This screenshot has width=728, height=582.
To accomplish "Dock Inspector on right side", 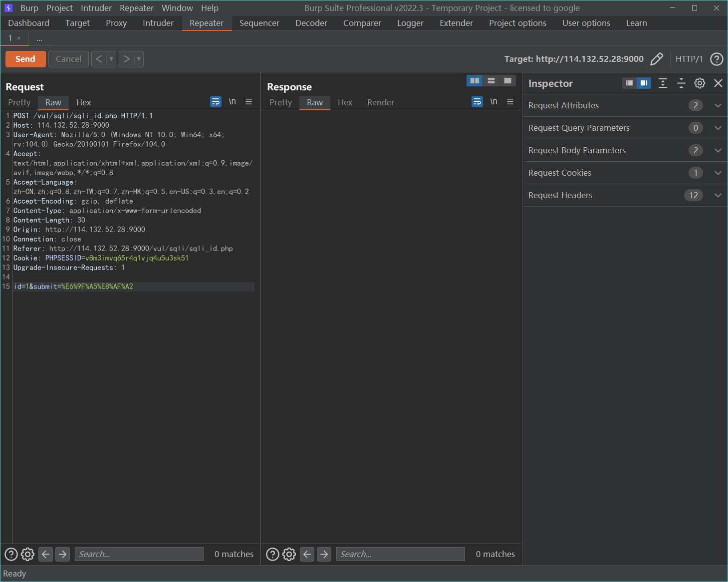I will click(644, 83).
